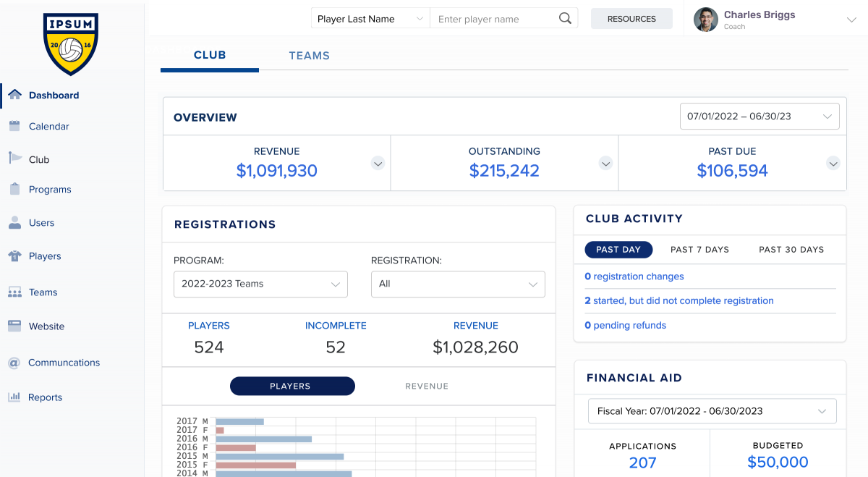
Task: Toggle chart to Revenue view
Action: click(427, 386)
